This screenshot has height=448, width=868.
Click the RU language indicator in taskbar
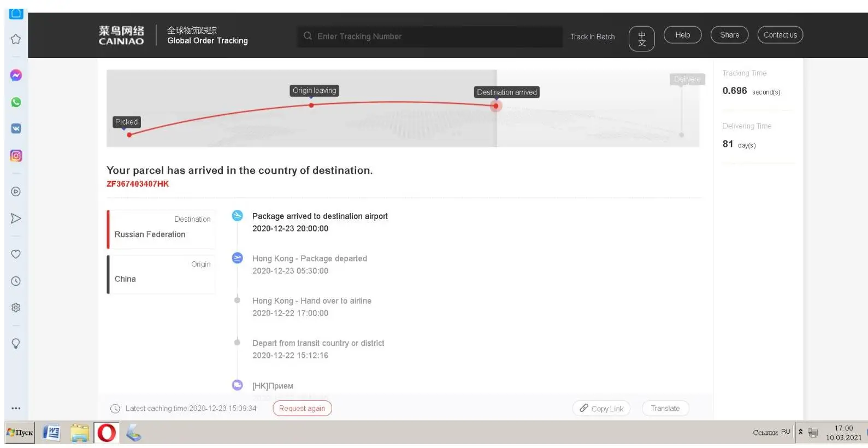pos(786,432)
